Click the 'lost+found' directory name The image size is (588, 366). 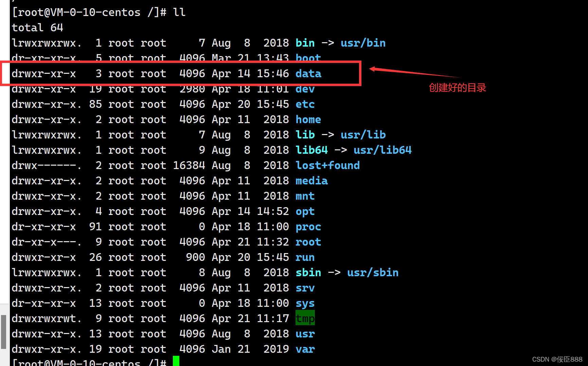(327, 165)
